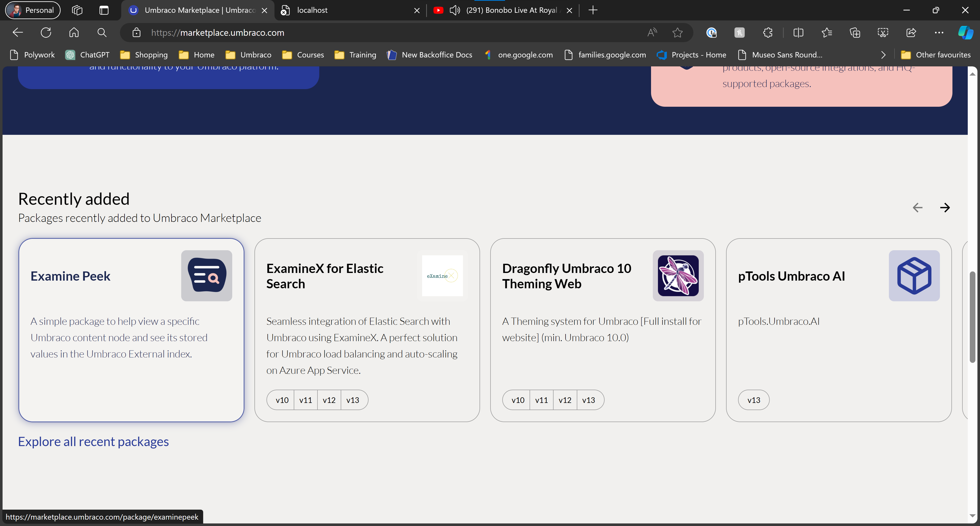
Task: Click v12 tag on Dragonfly card
Action: tap(565, 400)
